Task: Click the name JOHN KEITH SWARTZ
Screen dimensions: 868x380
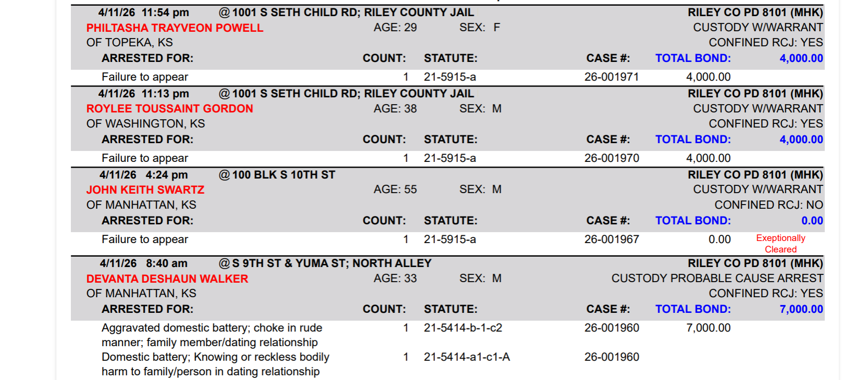Action: (145, 190)
